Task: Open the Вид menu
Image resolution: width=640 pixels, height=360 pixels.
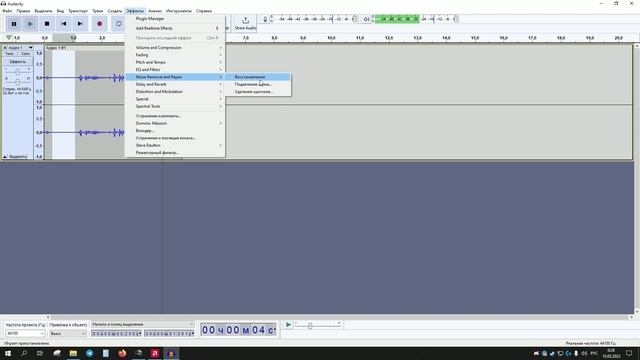Action: (x=60, y=11)
